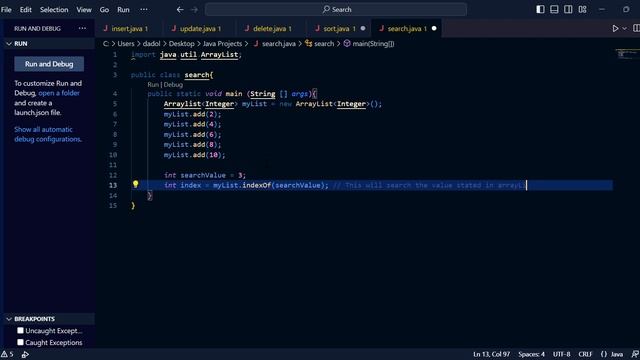
Task: Click open a folder link
Action: click(x=59, y=93)
